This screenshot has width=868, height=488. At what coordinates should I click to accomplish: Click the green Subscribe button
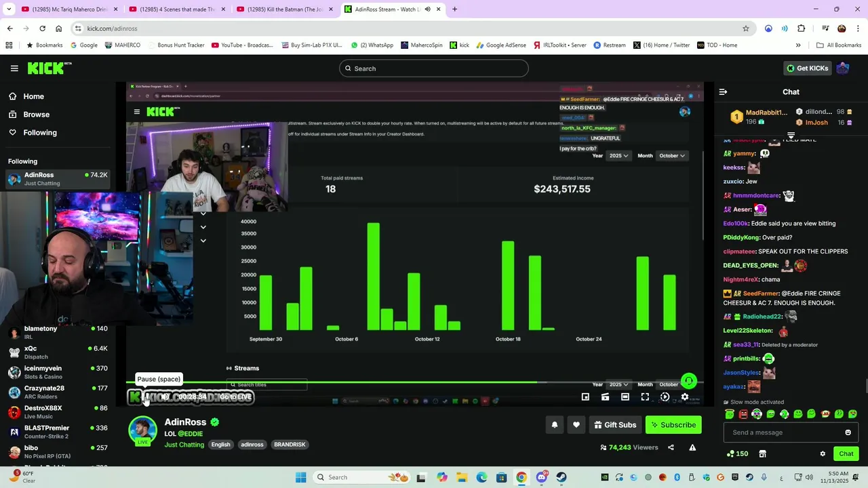[x=673, y=425]
